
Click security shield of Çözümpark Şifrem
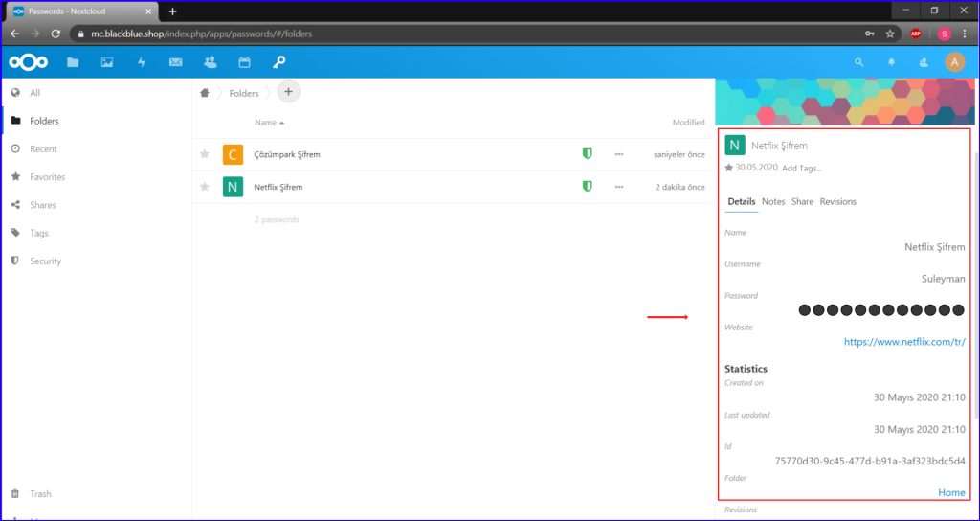point(587,153)
